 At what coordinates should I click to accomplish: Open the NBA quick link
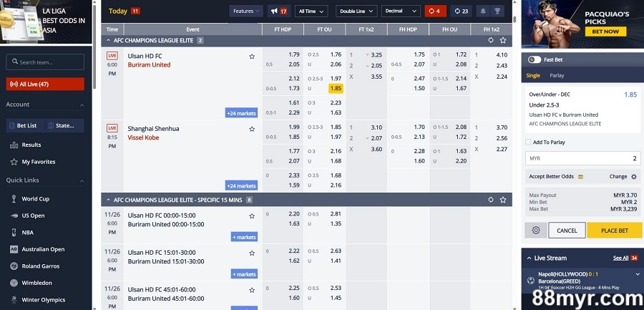pos(27,232)
